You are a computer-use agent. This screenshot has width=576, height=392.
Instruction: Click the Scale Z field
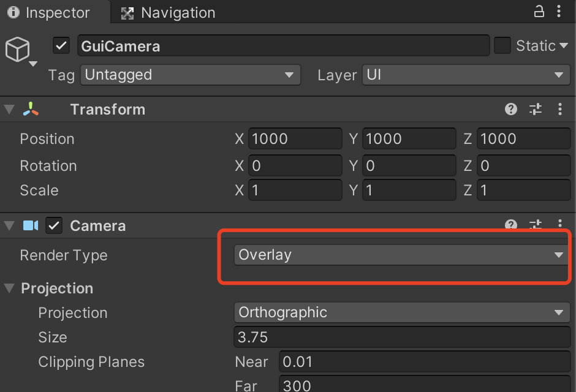point(523,190)
